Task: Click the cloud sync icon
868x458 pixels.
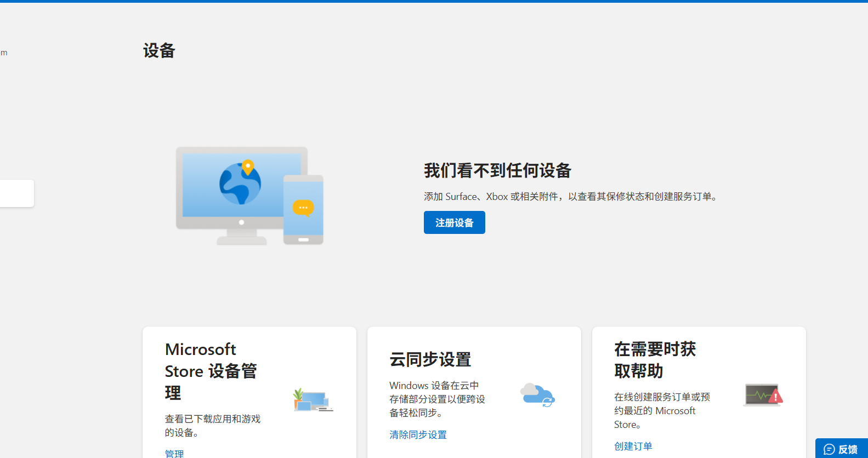Action: [x=537, y=395]
